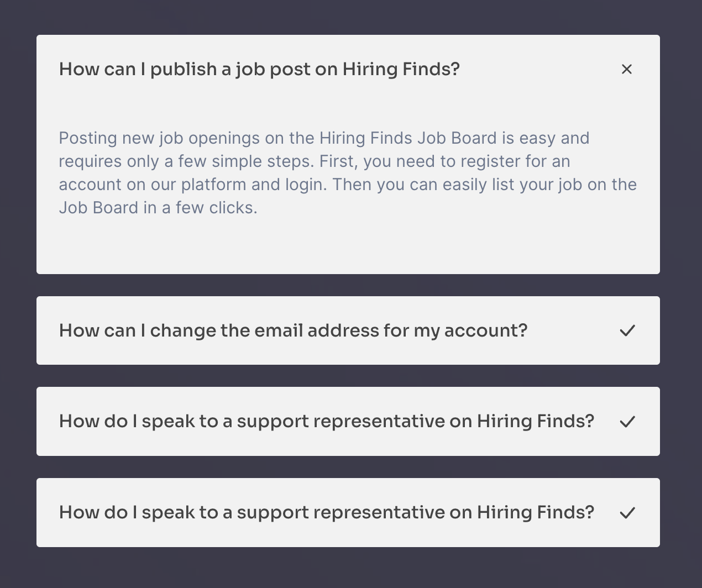The image size is (702, 588).
Task: Collapse "How can I publish a job post" heading
Action: pos(259,69)
